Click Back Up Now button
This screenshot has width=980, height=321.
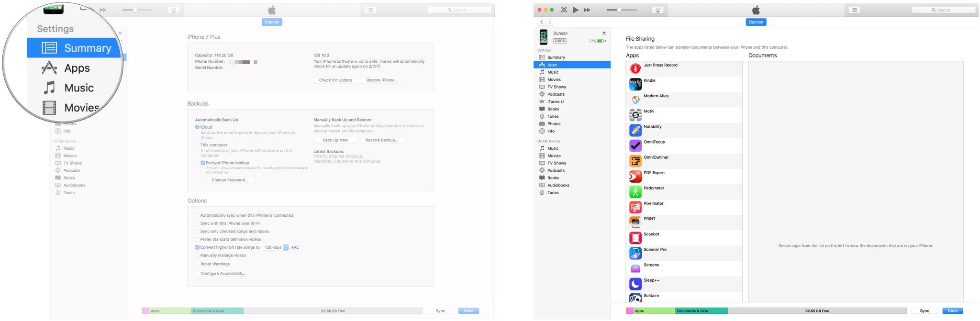click(x=335, y=140)
